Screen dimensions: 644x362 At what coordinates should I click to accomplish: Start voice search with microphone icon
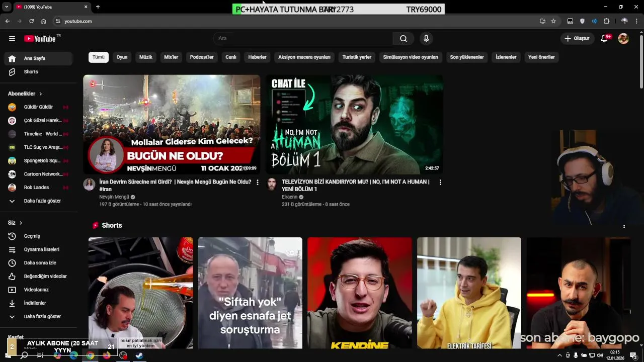click(x=426, y=39)
